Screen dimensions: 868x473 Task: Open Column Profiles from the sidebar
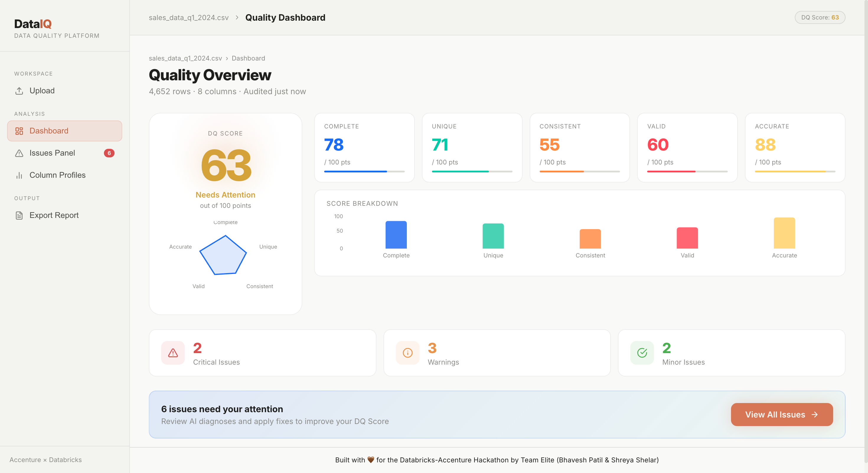57,175
